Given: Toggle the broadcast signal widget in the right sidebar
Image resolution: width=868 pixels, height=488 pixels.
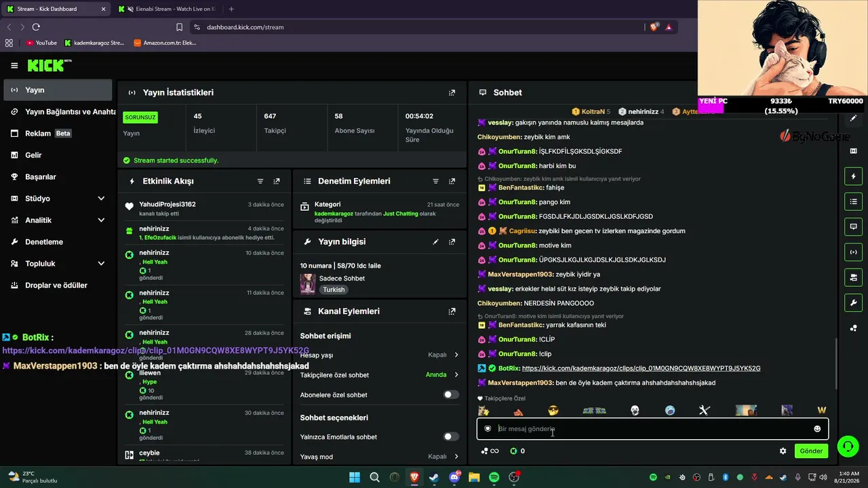Looking at the screenshot, I should [853, 252].
